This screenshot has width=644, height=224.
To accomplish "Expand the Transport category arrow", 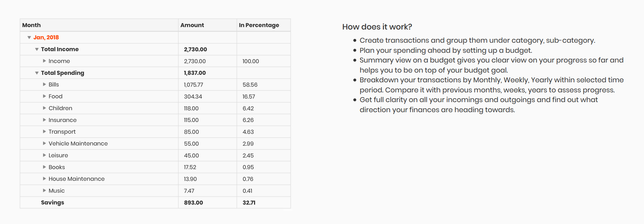I will click(x=44, y=132).
